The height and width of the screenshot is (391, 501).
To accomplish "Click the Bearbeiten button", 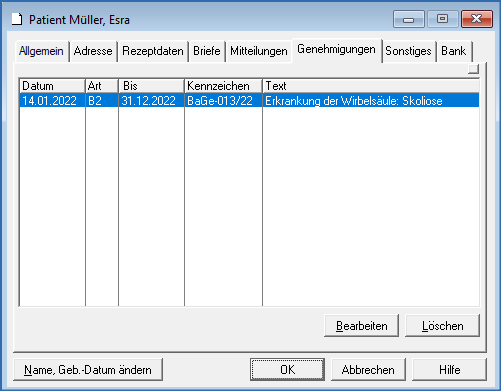I will [x=362, y=326].
